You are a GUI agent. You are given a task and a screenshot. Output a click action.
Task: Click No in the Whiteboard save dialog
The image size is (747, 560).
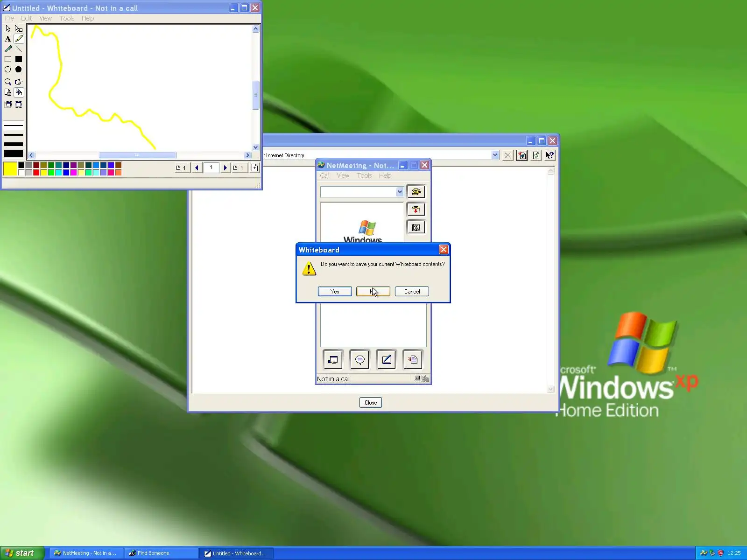pyautogui.click(x=373, y=292)
